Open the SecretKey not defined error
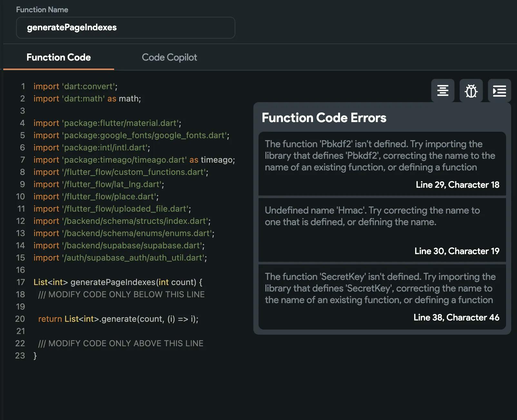Viewport: 517px width, 420px height. click(380, 288)
